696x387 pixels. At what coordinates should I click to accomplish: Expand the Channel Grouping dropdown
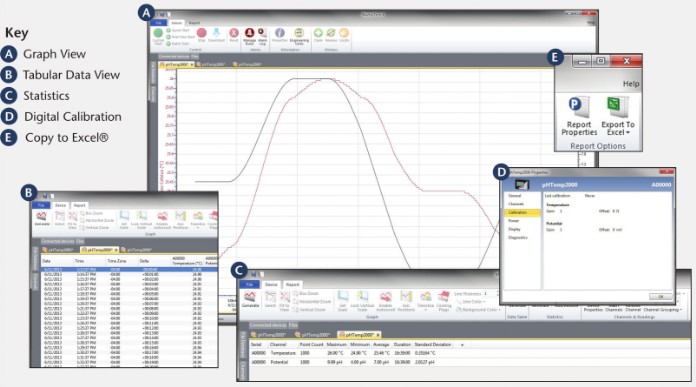tap(662, 309)
